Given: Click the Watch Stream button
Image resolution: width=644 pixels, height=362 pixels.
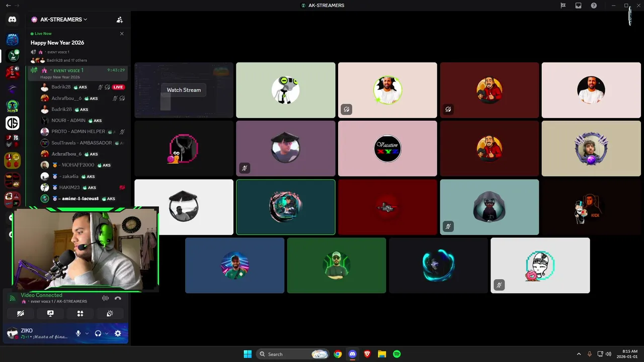Looking at the screenshot, I should coord(184,90).
